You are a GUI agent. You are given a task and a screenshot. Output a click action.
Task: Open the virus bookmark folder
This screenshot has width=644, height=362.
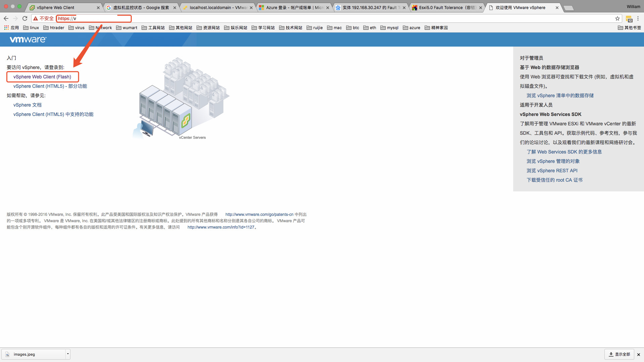click(x=76, y=28)
